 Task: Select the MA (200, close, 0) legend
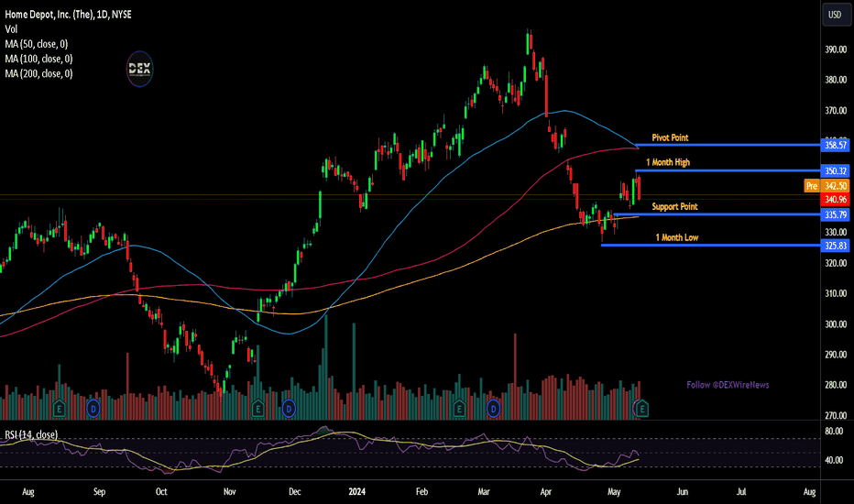pos(38,73)
